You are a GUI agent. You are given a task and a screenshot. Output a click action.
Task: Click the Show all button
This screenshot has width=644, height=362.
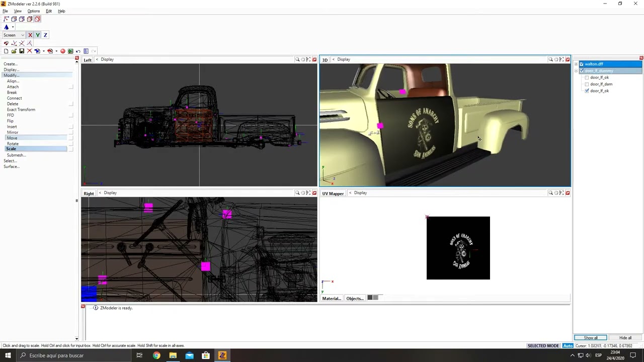click(x=591, y=338)
